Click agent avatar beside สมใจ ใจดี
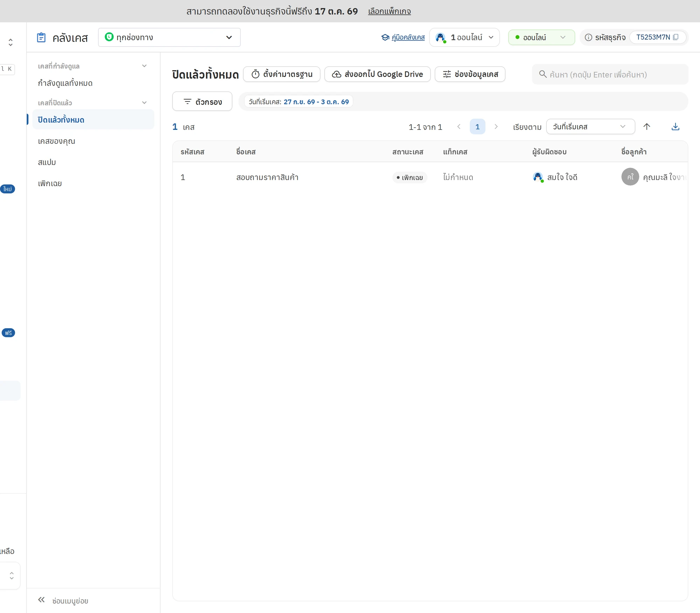Image resolution: width=700 pixels, height=613 pixels. 538,177
